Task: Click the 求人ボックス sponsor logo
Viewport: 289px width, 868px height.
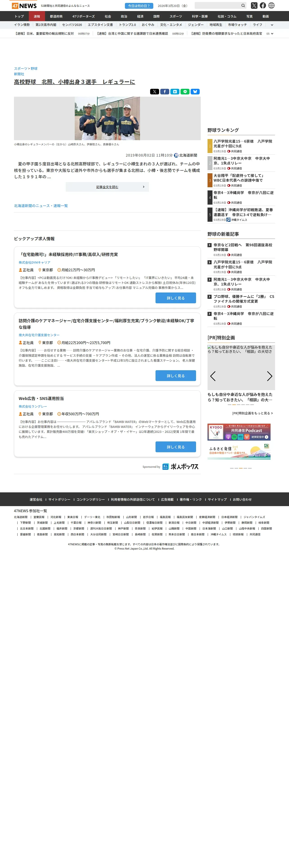Action: [180, 467]
